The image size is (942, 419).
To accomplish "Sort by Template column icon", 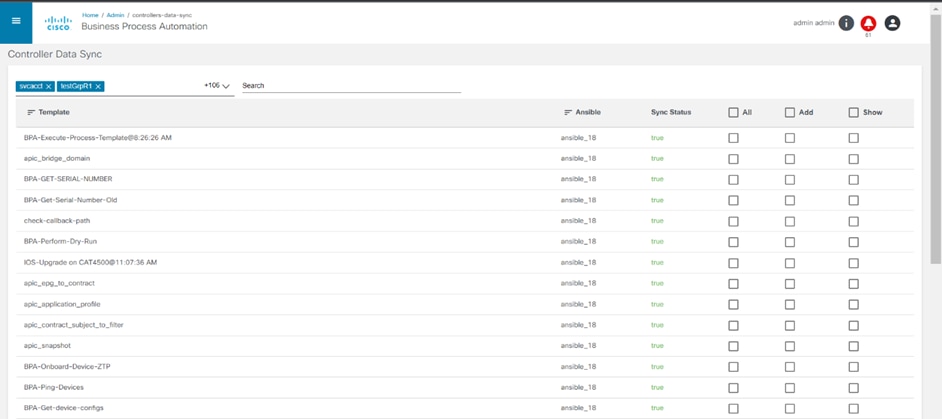I will click(31, 113).
